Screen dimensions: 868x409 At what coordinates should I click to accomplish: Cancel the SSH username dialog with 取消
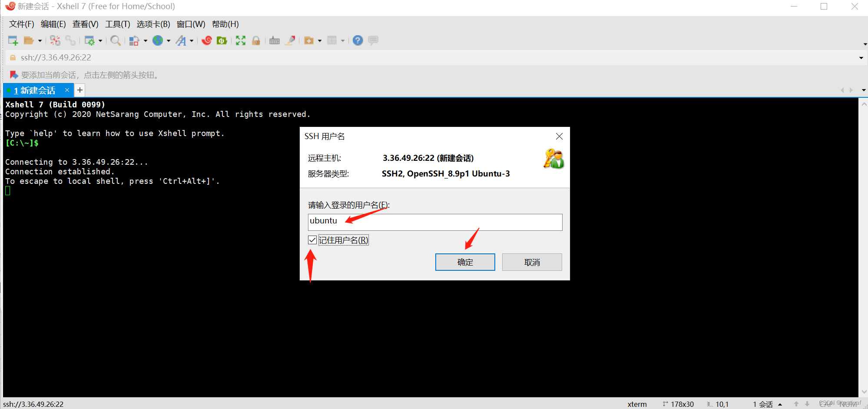532,262
